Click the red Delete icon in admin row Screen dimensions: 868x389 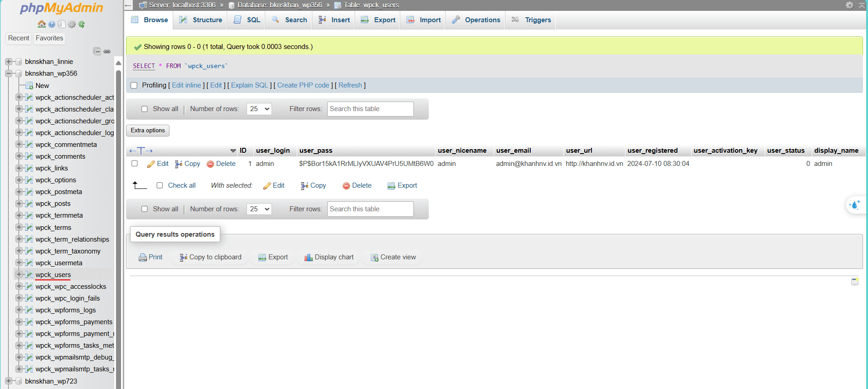[210, 164]
